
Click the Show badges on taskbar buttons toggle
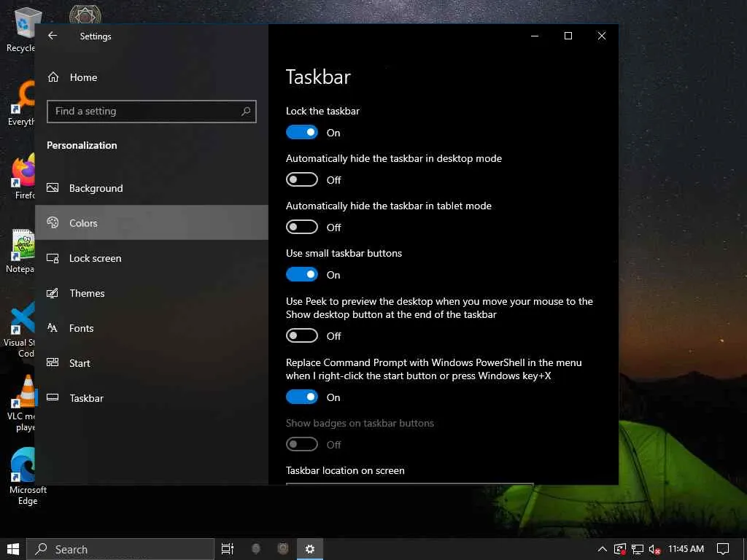click(x=301, y=444)
